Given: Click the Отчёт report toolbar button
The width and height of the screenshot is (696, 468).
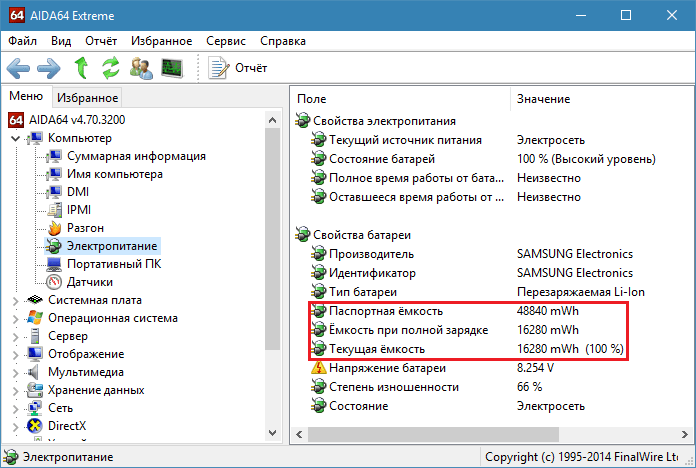Looking at the screenshot, I should click(x=238, y=68).
